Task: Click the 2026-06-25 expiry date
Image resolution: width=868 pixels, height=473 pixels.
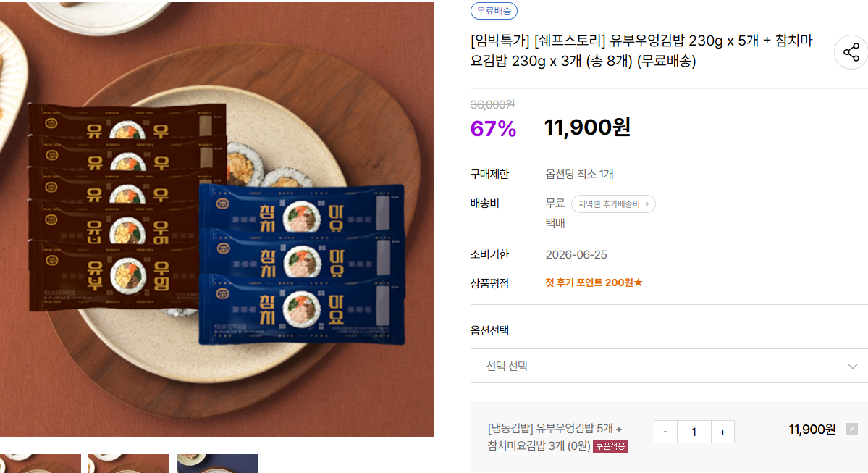Action: pyautogui.click(x=576, y=254)
